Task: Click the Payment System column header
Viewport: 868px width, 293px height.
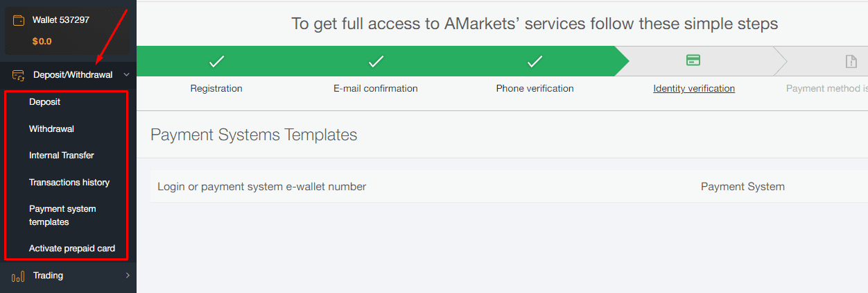Action: point(743,187)
